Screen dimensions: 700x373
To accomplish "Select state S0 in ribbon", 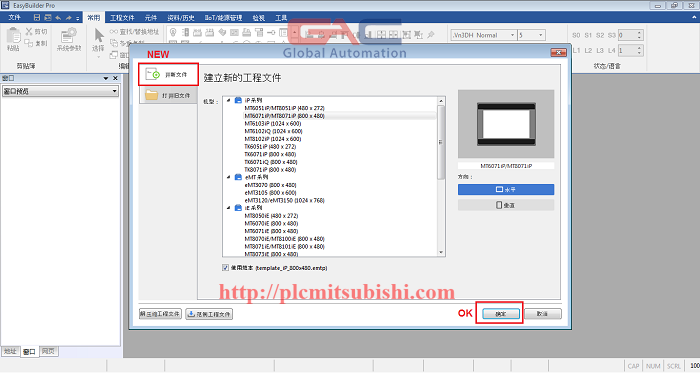I will coord(576,35).
